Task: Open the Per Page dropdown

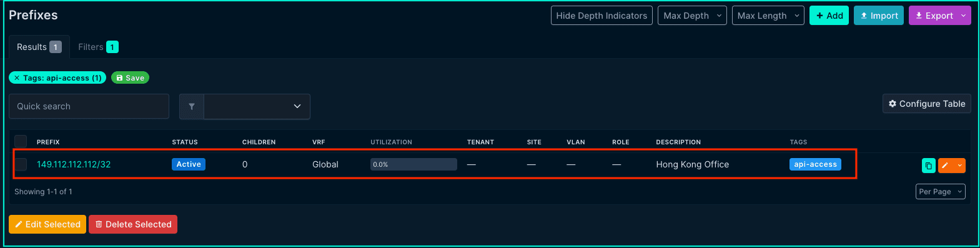Action: [940, 192]
